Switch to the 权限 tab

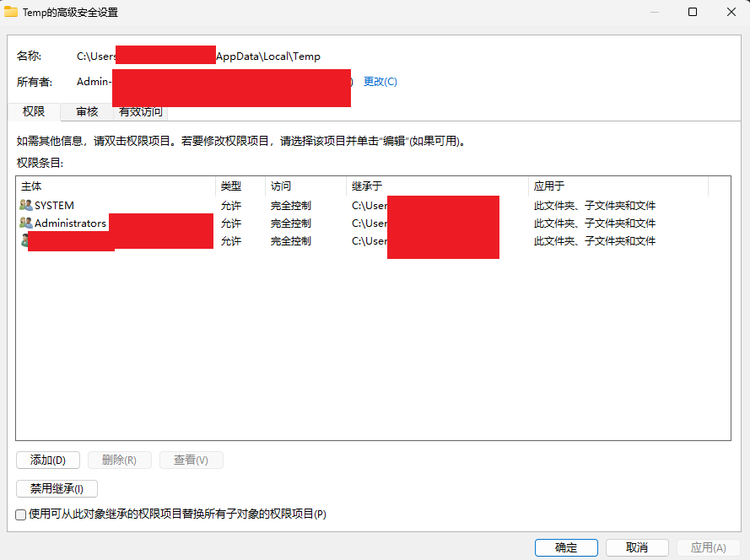pyautogui.click(x=34, y=111)
